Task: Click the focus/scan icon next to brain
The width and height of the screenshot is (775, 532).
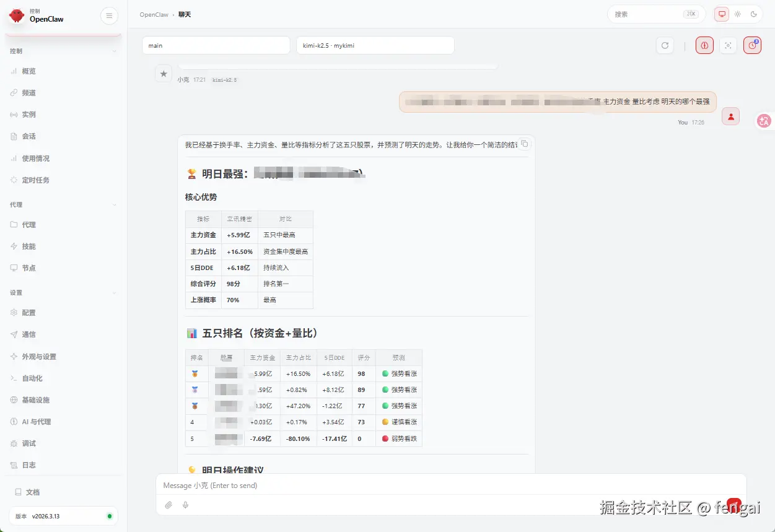Action: pyautogui.click(x=728, y=45)
